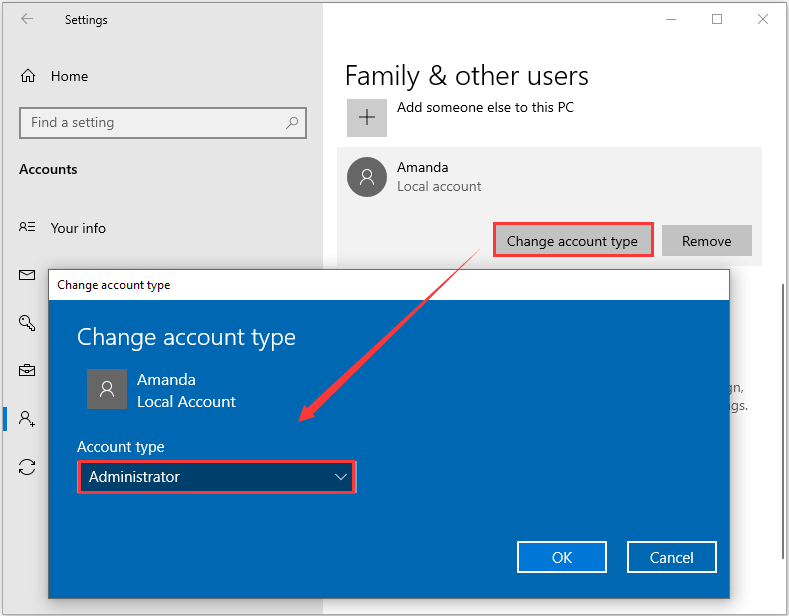The width and height of the screenshot is (789, 616).
Task: Go back with the arrow icon
Action: coord(27,19)
